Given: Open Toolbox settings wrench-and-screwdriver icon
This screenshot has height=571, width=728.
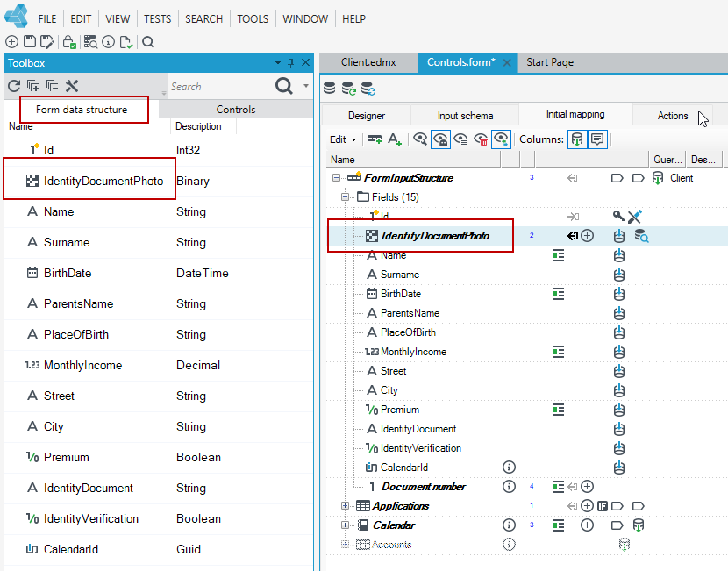Looking at the screenshot, I should [72, 86].
